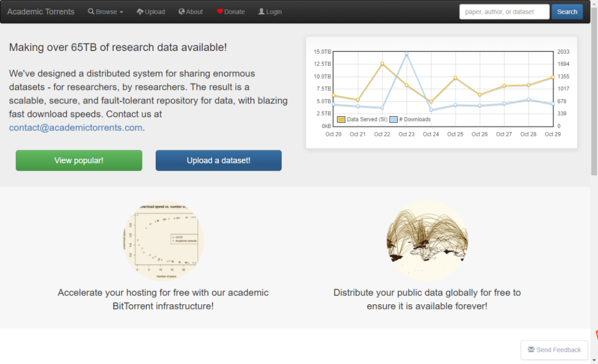Click the globe icon next to About

pyautogui.click(x=182, y=12)
